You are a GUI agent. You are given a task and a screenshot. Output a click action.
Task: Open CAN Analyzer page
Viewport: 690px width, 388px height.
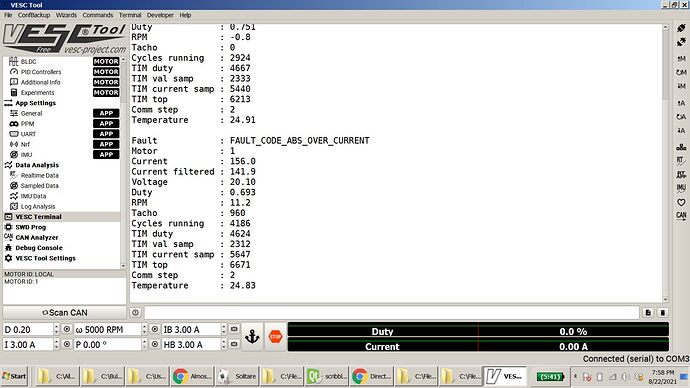62,238
